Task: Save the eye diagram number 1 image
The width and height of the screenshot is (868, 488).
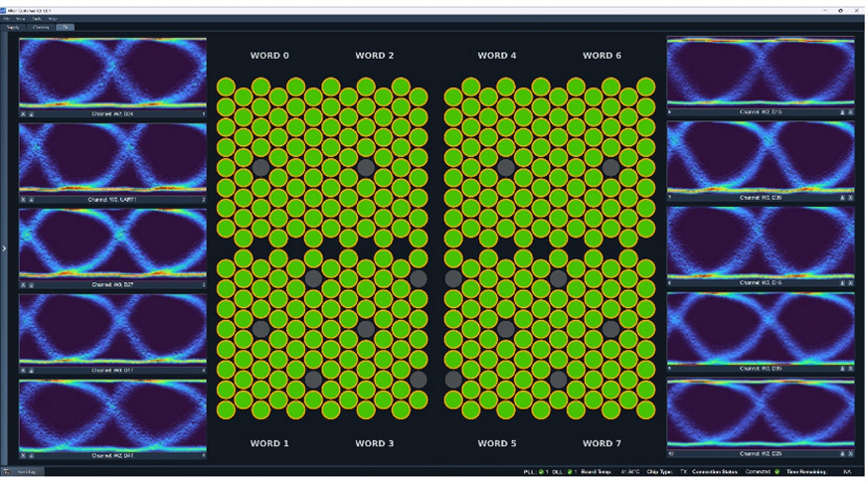Action: 31,114
